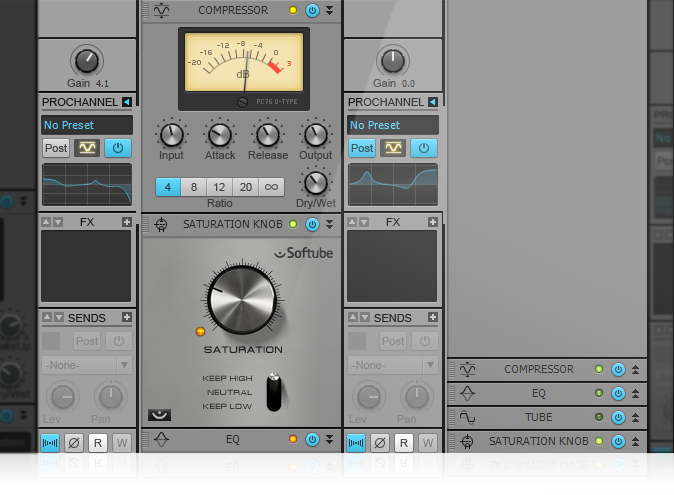674x495 pixels.
Task: Click the Gain 4.1 knob on left strip
Action: point(87,61)
